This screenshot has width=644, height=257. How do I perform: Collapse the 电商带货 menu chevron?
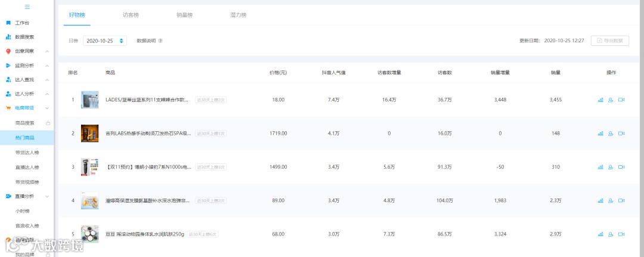(x=47, y=109)
